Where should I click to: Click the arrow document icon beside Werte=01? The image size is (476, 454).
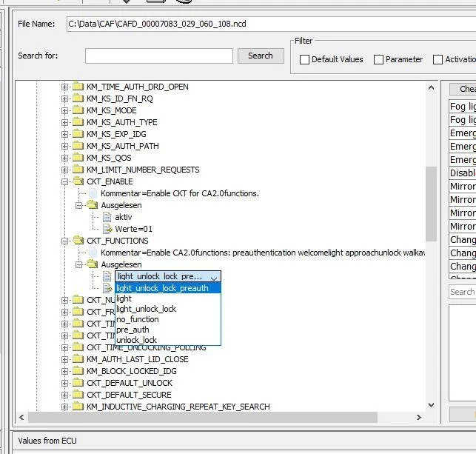tap(107, 229)
